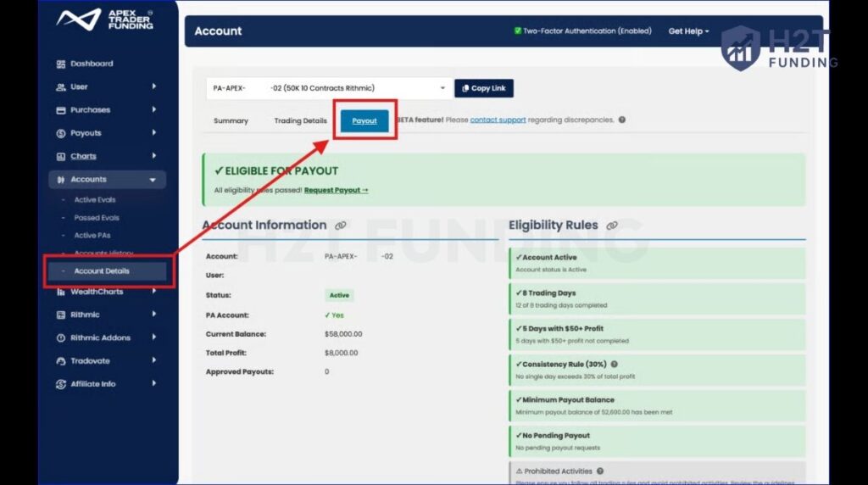Click help icon next to BETA feature notice
Image resolution: width=868 pixels, height=485 pixels.
coord(622,120)
